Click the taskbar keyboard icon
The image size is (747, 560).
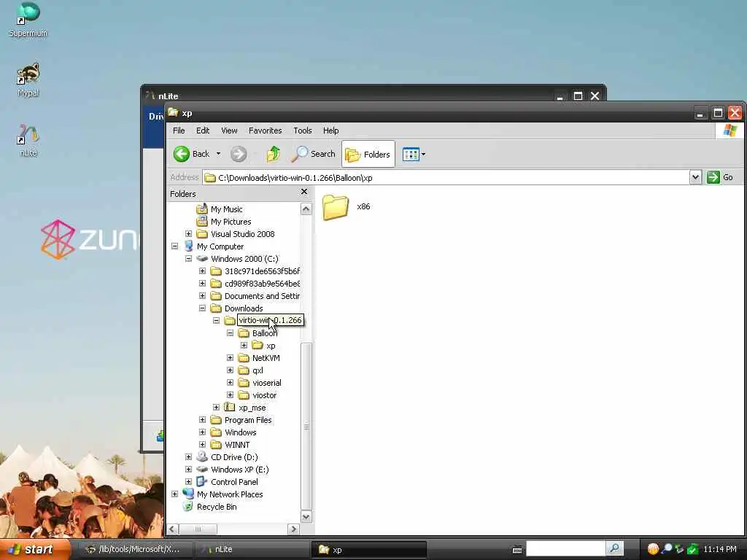pyautogui.click(x=517, y=550)
